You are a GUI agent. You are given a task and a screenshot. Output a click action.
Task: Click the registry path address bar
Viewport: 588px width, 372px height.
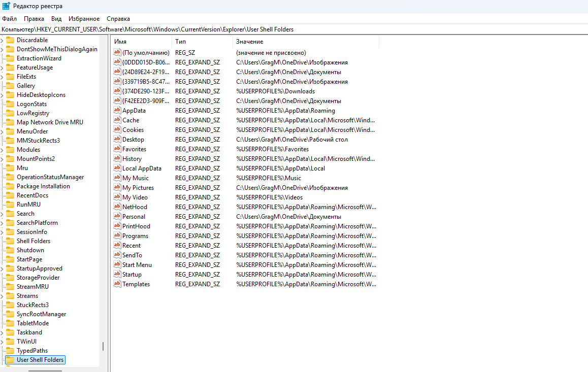(x=294, y=29)
